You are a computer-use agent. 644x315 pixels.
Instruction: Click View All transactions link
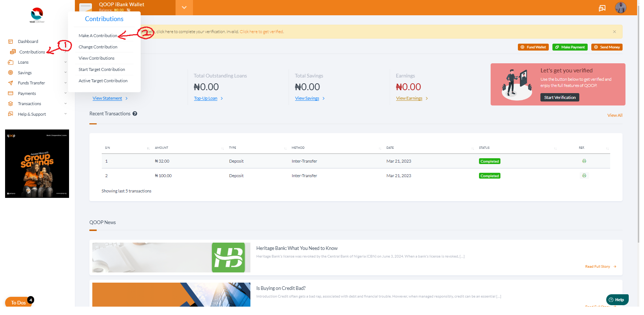[615, 115]
